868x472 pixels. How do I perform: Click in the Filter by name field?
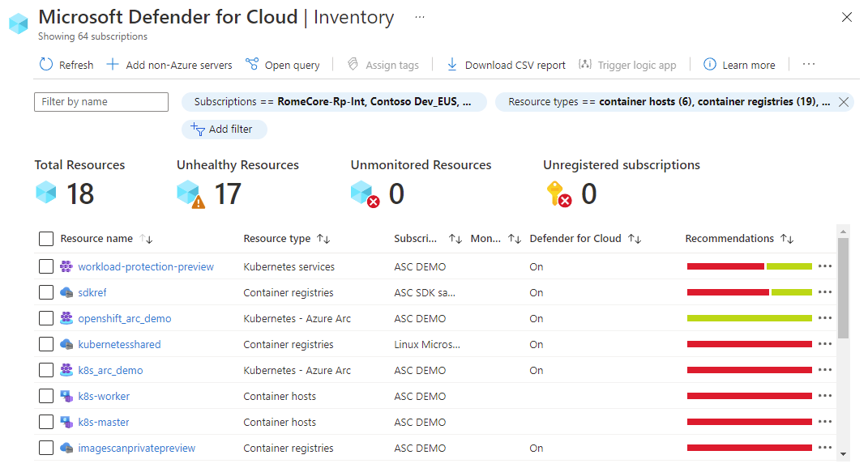coord(101,102)
